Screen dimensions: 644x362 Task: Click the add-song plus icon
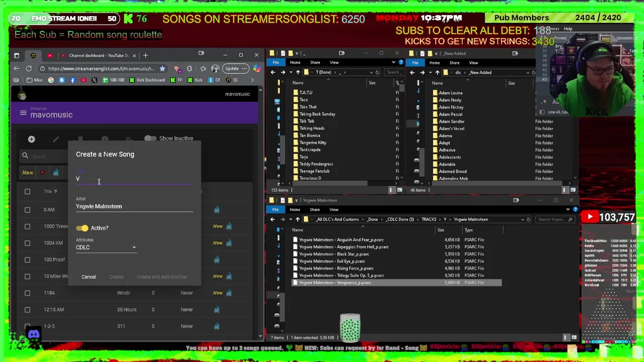click(31, 139)
